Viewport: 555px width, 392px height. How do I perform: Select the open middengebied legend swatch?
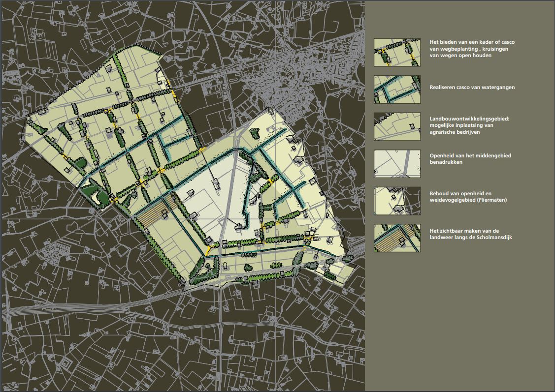[397, 164]
